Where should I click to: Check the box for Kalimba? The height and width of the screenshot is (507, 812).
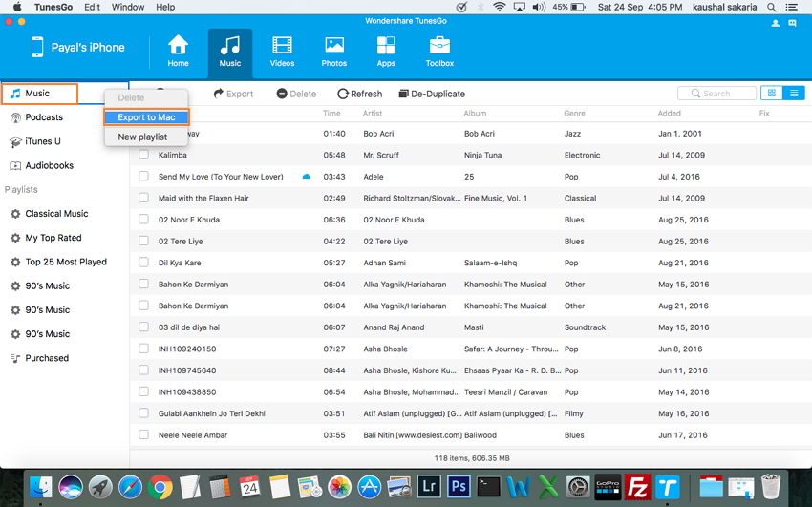[x=143, y=155]
